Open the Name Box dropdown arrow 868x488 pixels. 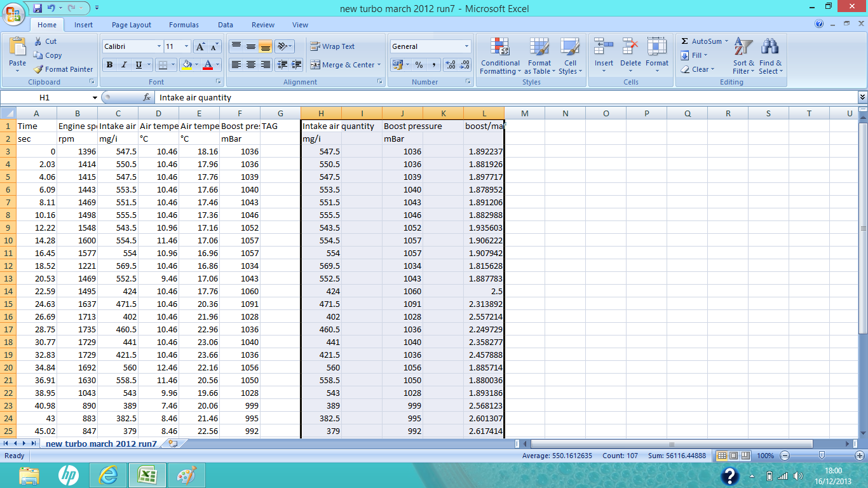click(95, 98)
